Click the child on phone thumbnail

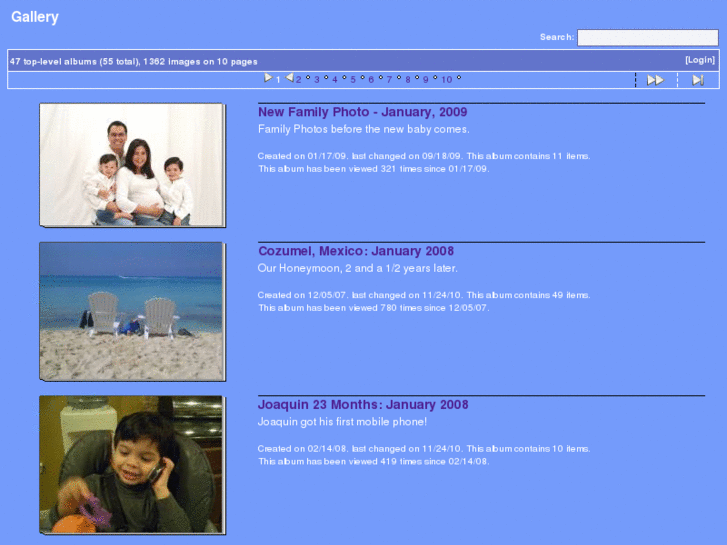point(132,465)
